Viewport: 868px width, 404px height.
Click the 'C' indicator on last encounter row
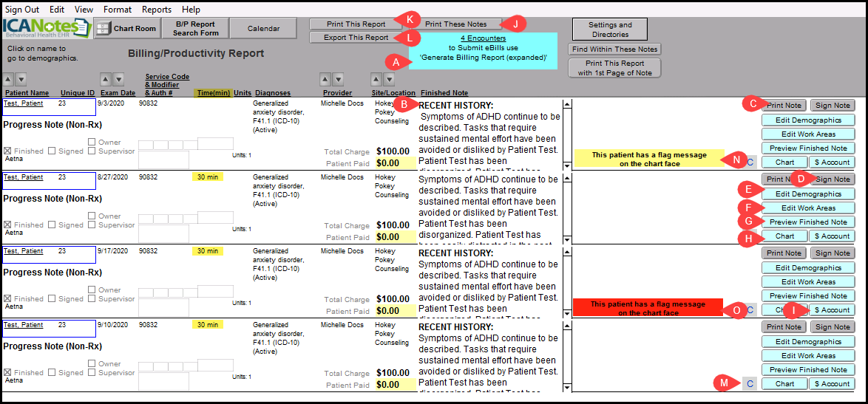coord(749,383)
